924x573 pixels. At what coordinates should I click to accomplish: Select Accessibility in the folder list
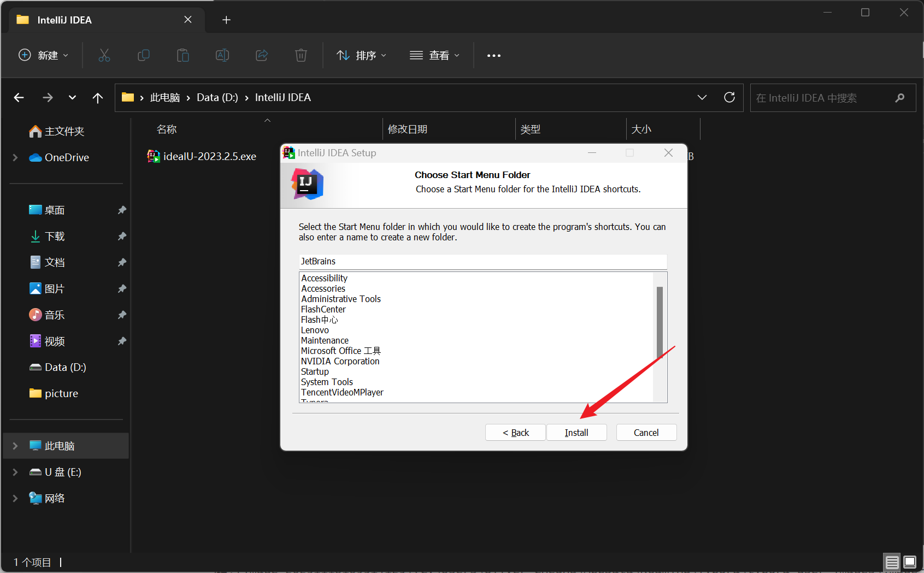(x=324, y=278)
